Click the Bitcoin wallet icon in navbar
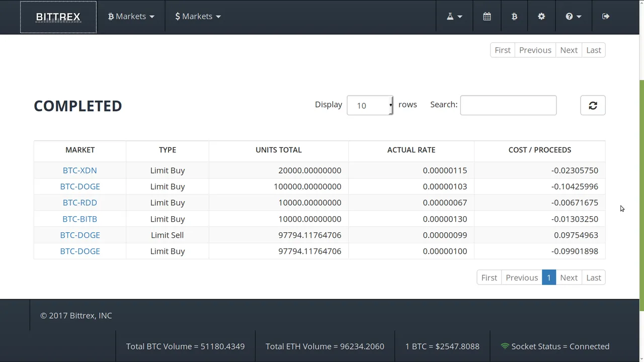 [x=514, y=17]
